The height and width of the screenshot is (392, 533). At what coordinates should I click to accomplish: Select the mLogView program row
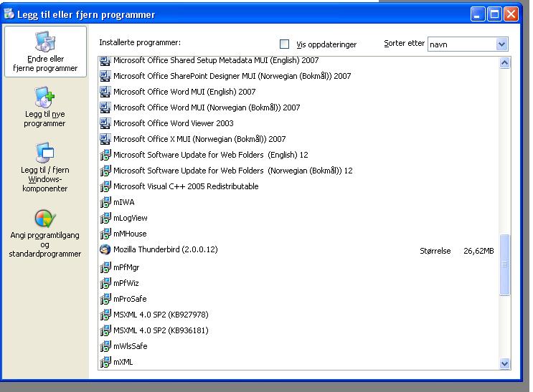(x=298, y=218)
